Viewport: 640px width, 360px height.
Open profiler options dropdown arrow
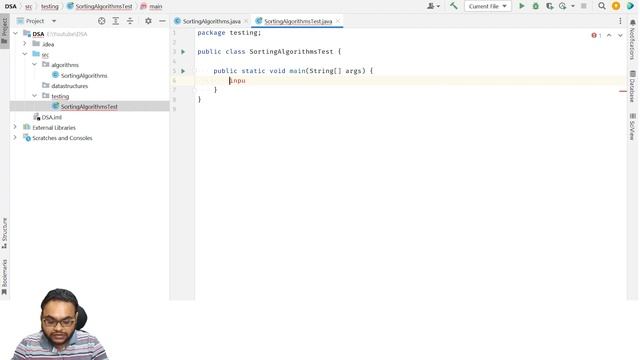coord(573,6)
